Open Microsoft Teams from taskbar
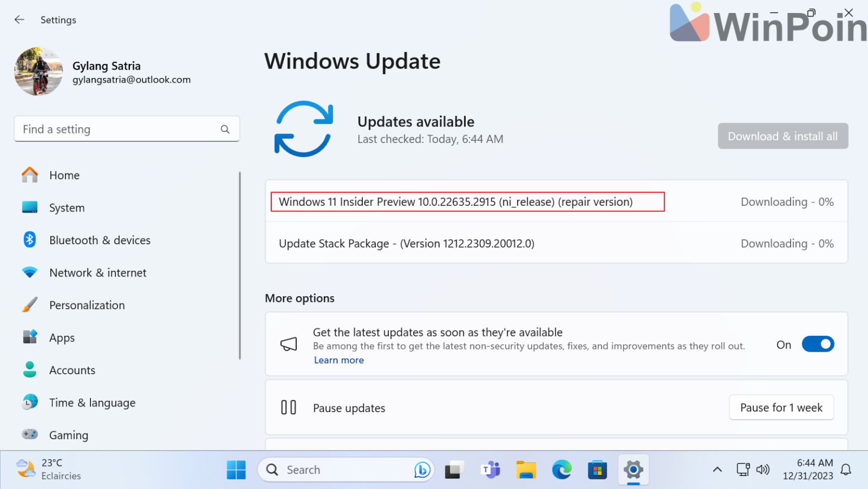This screenshot has height=489, width=868. point(490,469)
